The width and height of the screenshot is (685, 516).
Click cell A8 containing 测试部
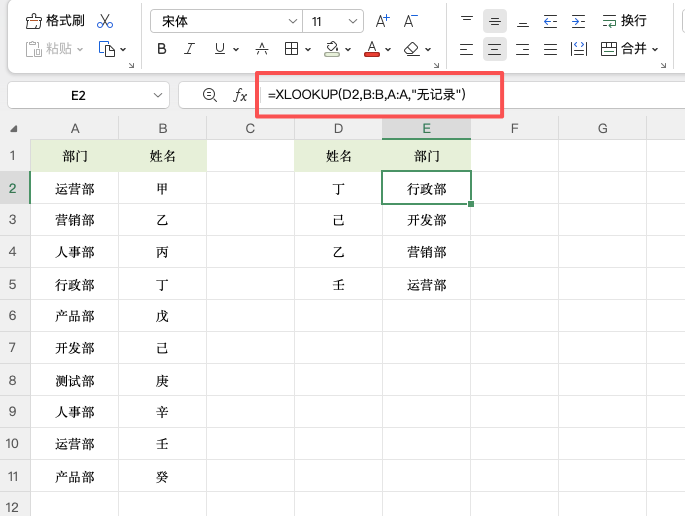pos(75,380)
